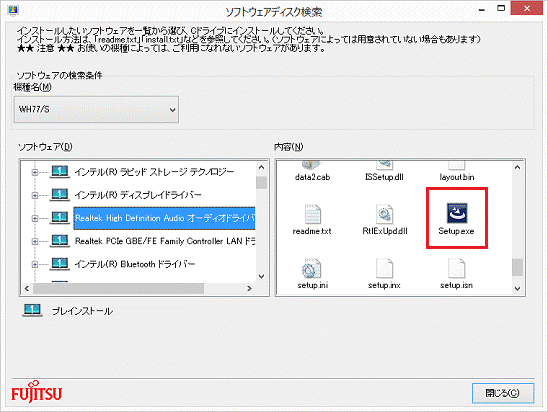548x412 pixels.
Task: Click the data2.cab file name
Action: 312,177
